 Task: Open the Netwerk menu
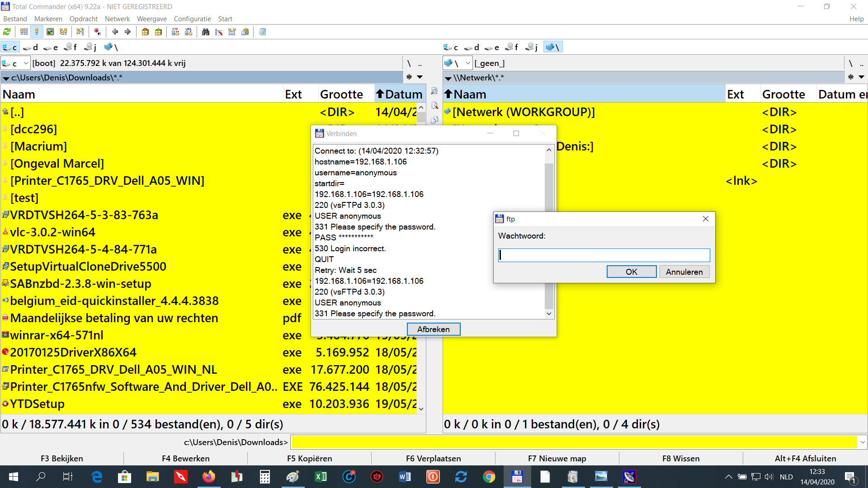(x=117, y=19)
